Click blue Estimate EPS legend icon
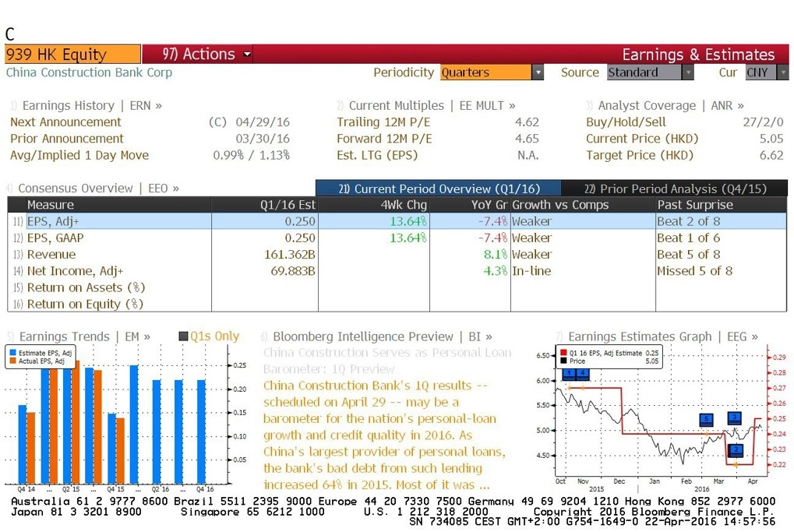 [13, 353]
